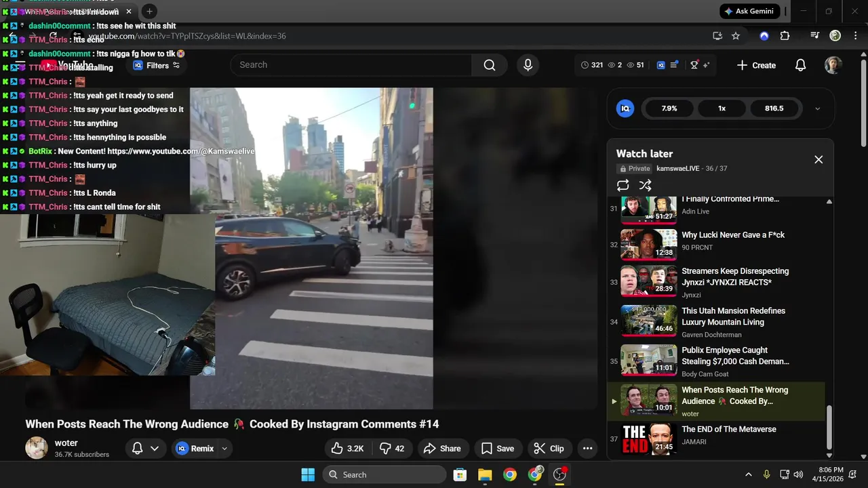Click the vidIQ Remix button

[x=195, y=448]
